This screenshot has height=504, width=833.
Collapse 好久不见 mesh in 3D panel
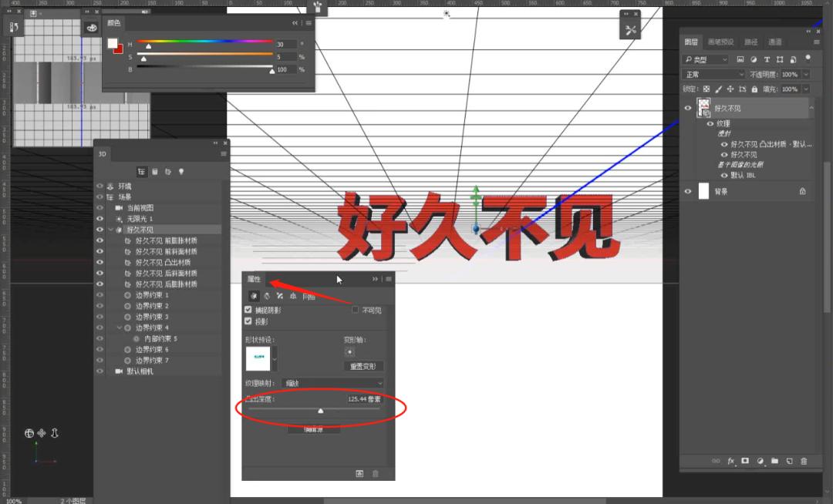(110, 230)
